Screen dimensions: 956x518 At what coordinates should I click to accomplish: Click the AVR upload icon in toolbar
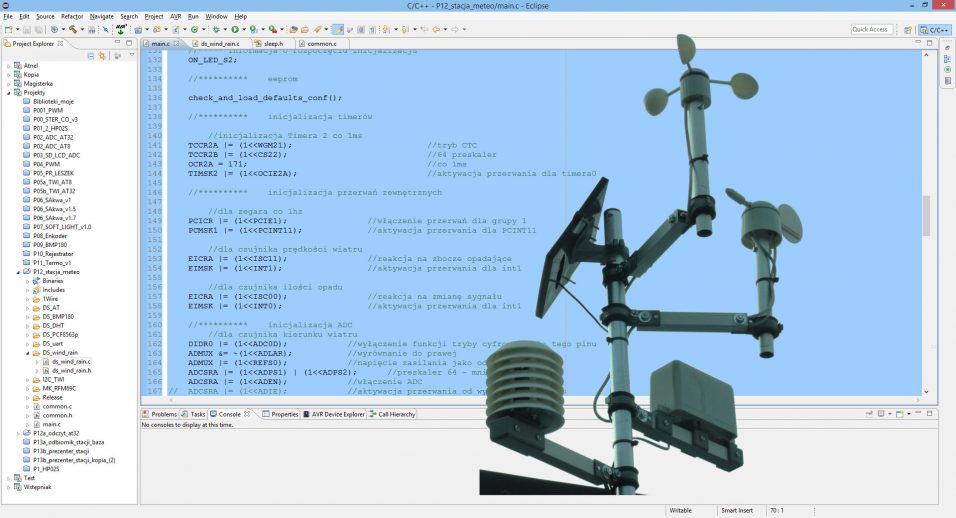[x=120, y=29]
